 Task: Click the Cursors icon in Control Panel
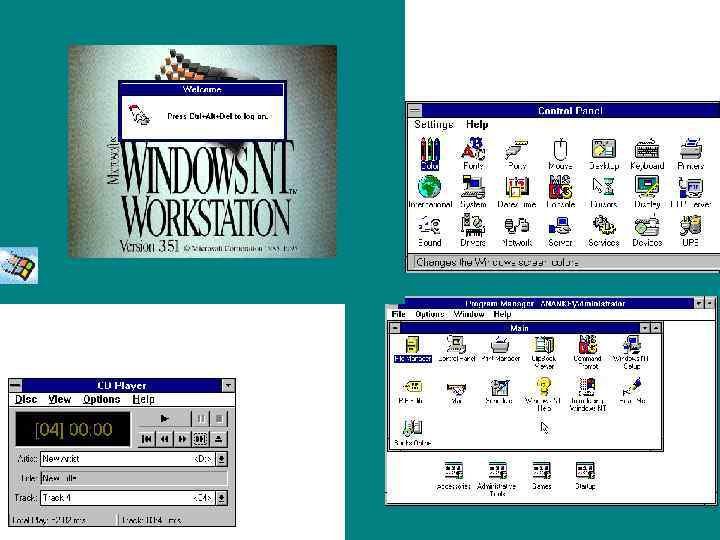(x=604, y=192)
